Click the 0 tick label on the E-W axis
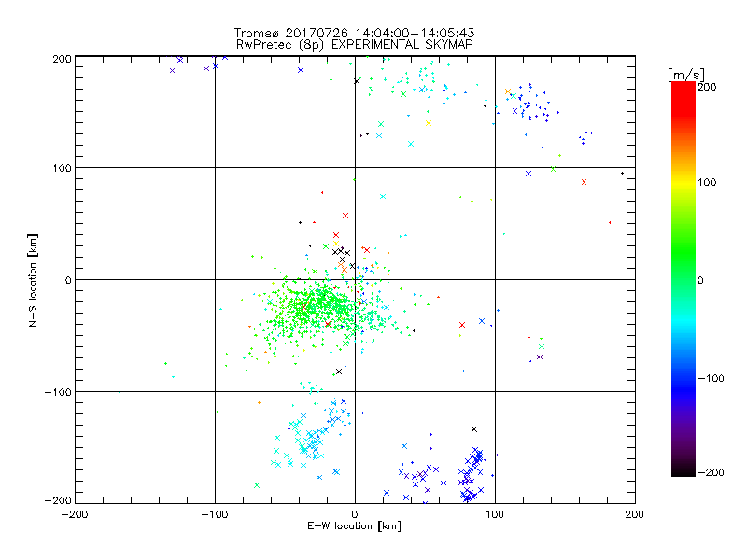747x560 pixels. tap(355, 514)
